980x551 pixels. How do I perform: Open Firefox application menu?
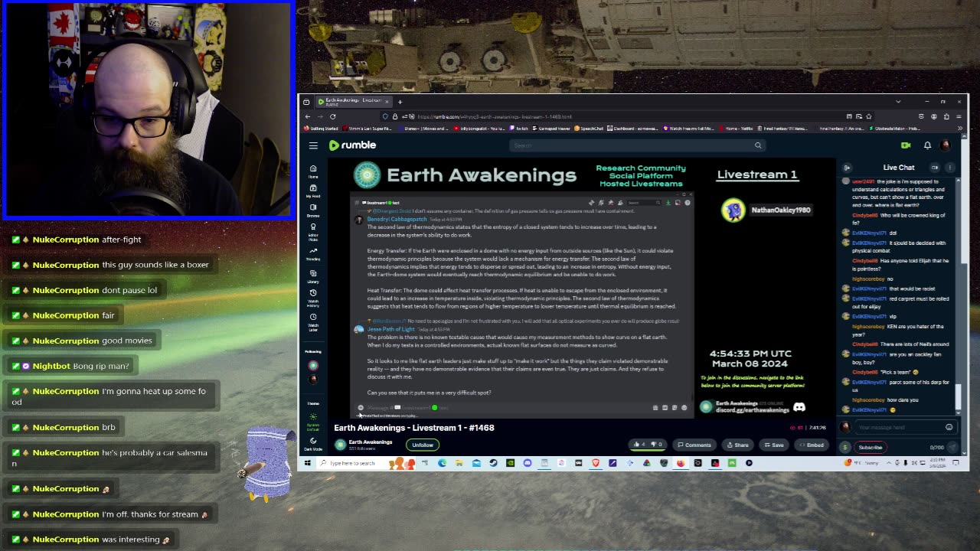click(x=959, y=116)
